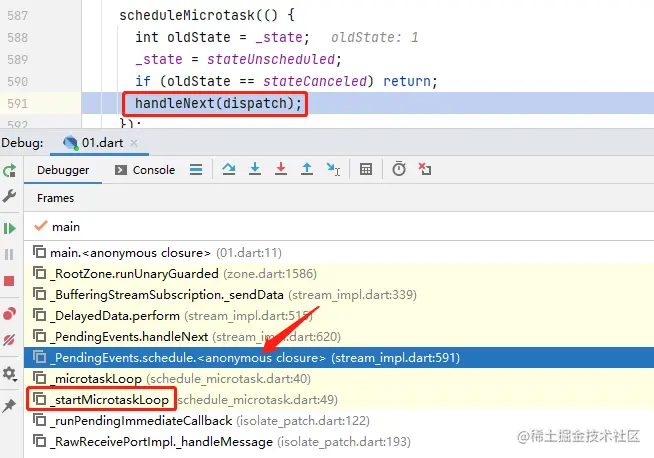Pause the running program
Viewport: 654px width, 458px height.
coord(10,254)
